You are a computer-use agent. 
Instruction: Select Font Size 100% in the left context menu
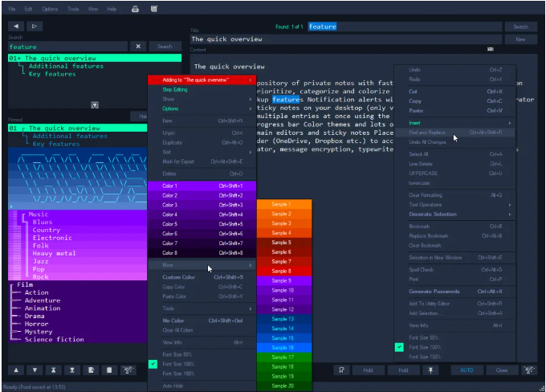[202, 364]
